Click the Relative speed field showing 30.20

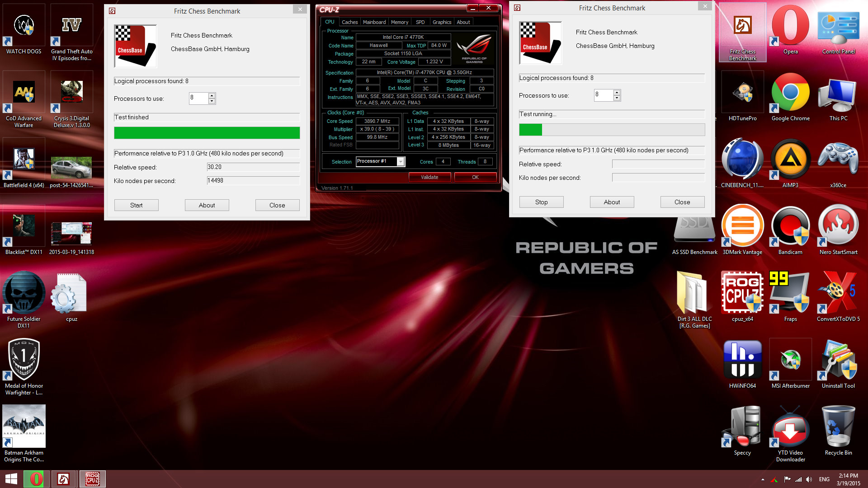click(x=253, y=167)
